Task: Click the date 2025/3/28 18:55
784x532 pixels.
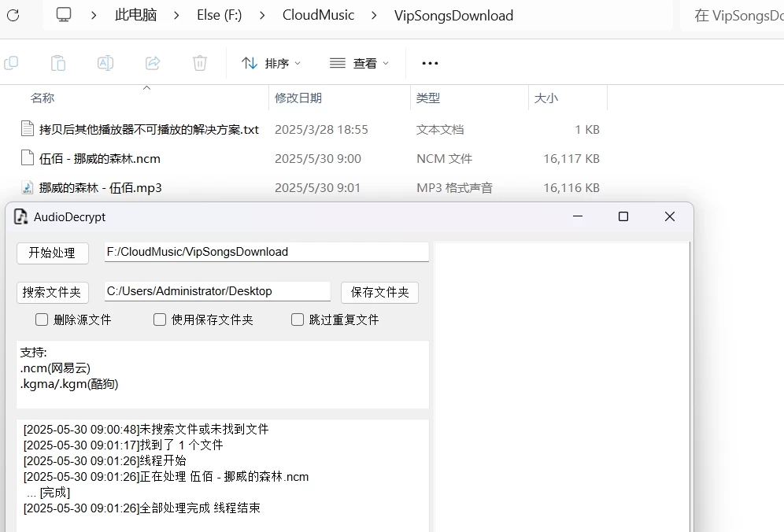Action: [321, 130]
